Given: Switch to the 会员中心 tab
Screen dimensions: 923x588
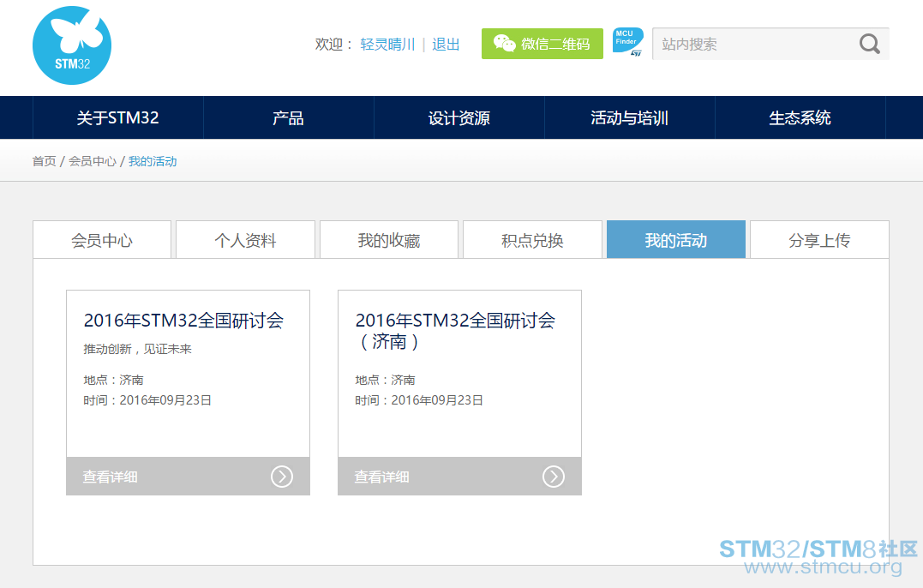Looking at the screenshot, I should (x=102, y=239).
